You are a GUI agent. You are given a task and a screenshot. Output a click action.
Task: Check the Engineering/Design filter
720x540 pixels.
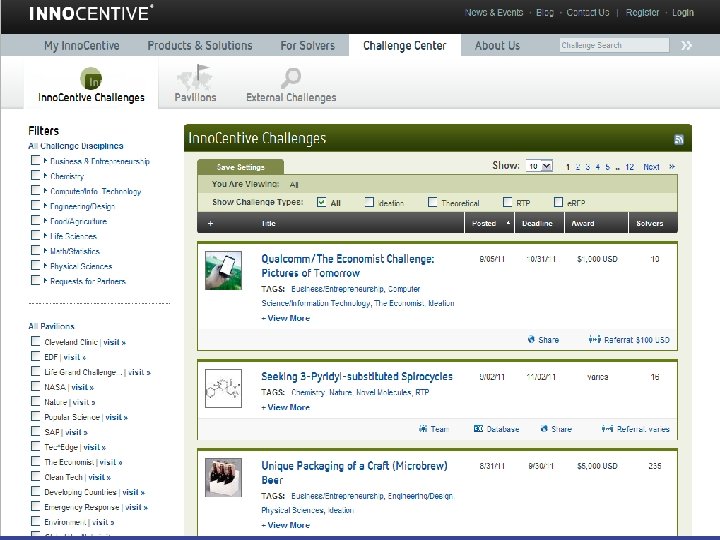pyautogui.click(x=35, y=205)
